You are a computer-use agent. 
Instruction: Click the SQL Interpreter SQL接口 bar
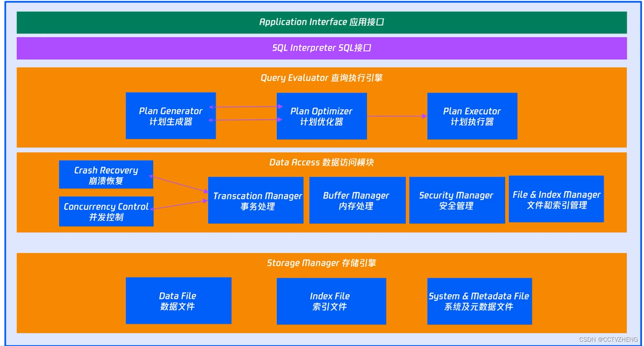click(x=322, y=48)
